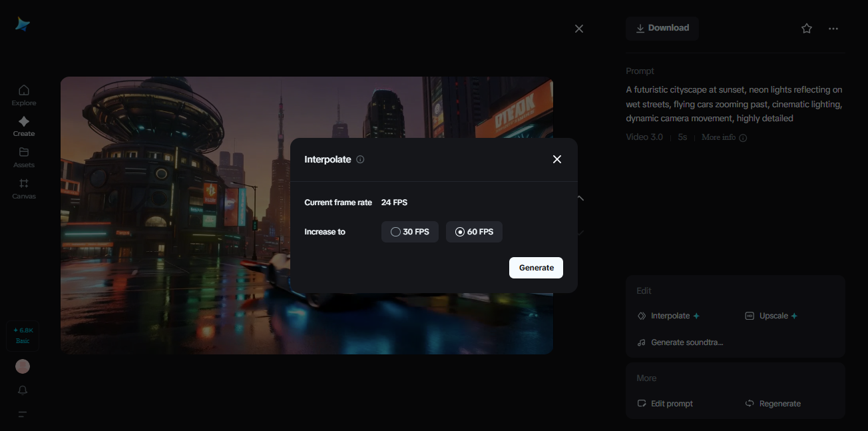Screen dimensions: 868x431
Task: Open the sidebar menu lines icon
Action: [x=23, y=414]
